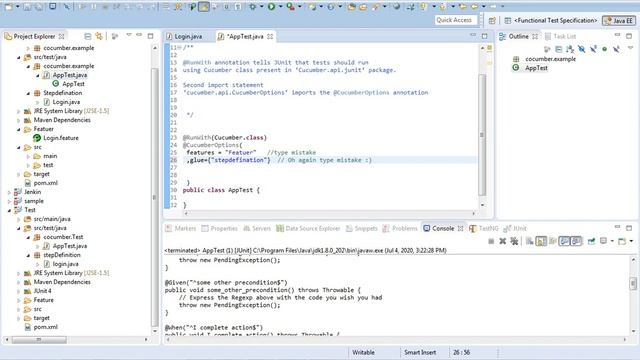640x360 pixels.
Task: Click the Terminate icon in Console toolbar
Action: click(491, 241)
